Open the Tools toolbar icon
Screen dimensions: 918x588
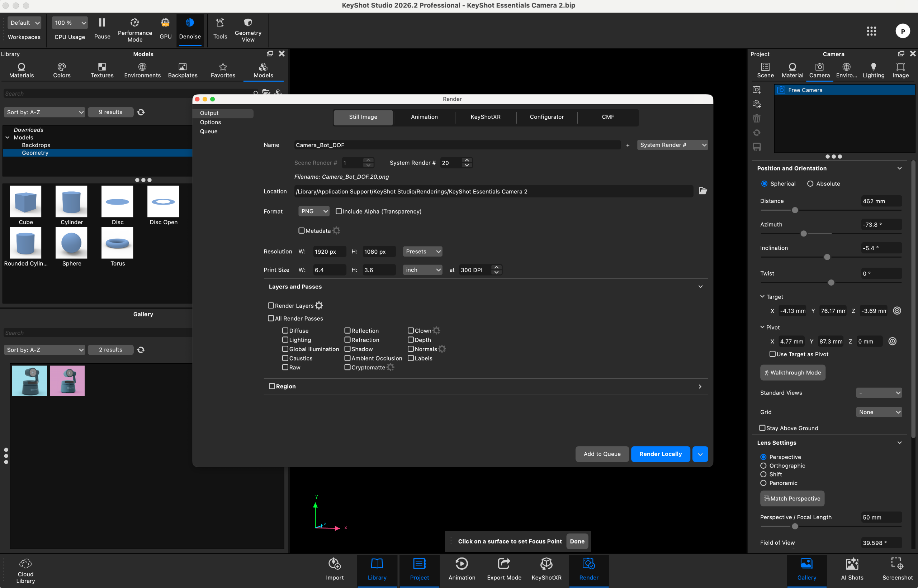pos(220,29)
